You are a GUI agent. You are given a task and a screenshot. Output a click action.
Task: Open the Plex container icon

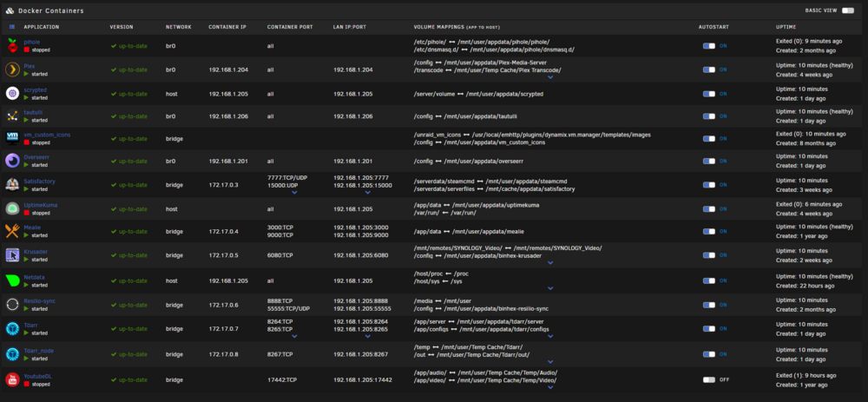click(x=12, y=69)
